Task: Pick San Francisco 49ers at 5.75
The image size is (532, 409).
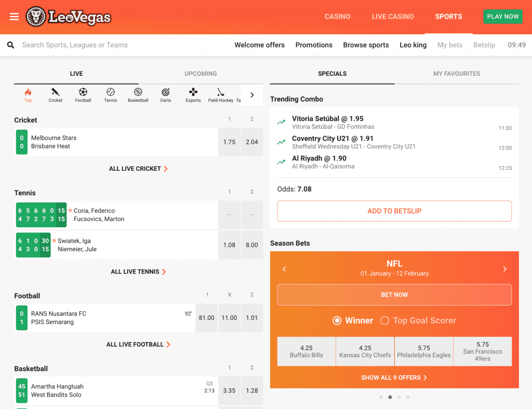Action: 483,351
